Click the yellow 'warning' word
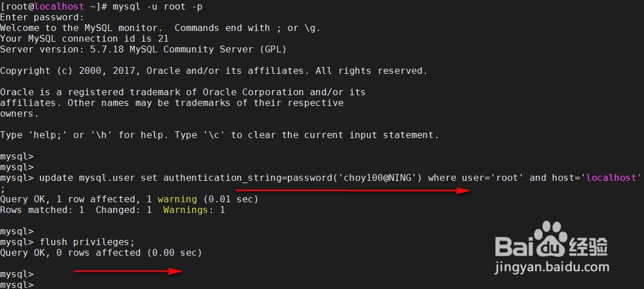644x289 pixels. pos(177,200)
